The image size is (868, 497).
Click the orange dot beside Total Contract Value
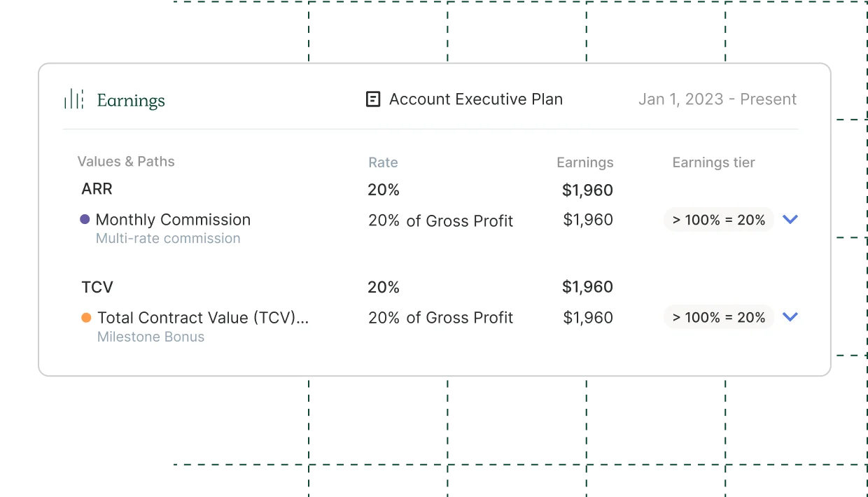(x=86, y=317)
